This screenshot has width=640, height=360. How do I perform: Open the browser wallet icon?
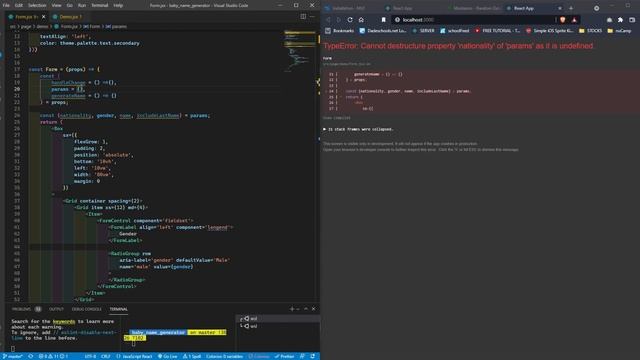[632, 20]
